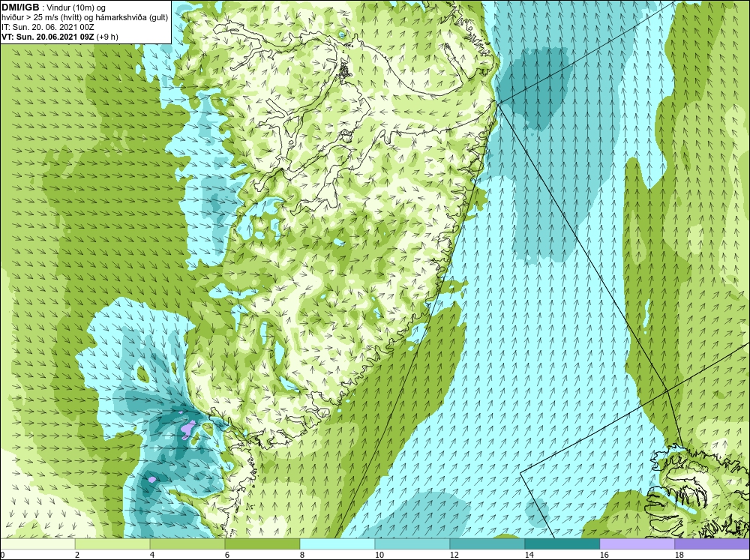The height and width of the screenshot is (560, 750).
Task: Click the 2–4 m/s light green legend swatch
Action: click(112, 544)
